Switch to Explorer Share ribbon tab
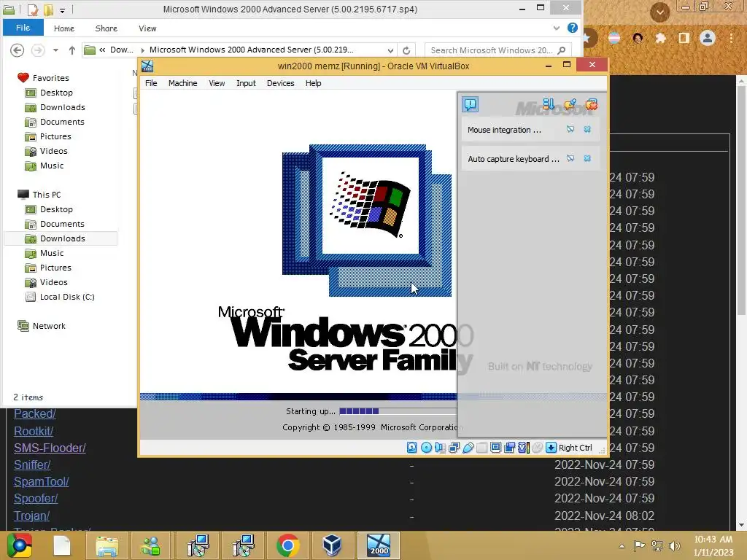The height and width of the screenshot is (560, 747). (107, 28)
